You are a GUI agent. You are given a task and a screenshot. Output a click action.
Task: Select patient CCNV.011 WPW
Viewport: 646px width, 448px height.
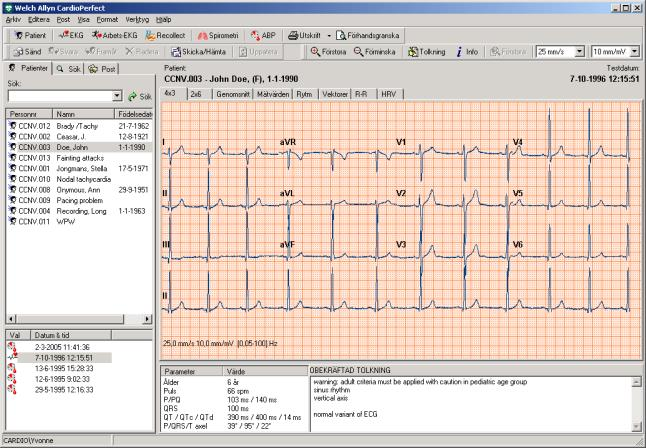coord(79,222)
